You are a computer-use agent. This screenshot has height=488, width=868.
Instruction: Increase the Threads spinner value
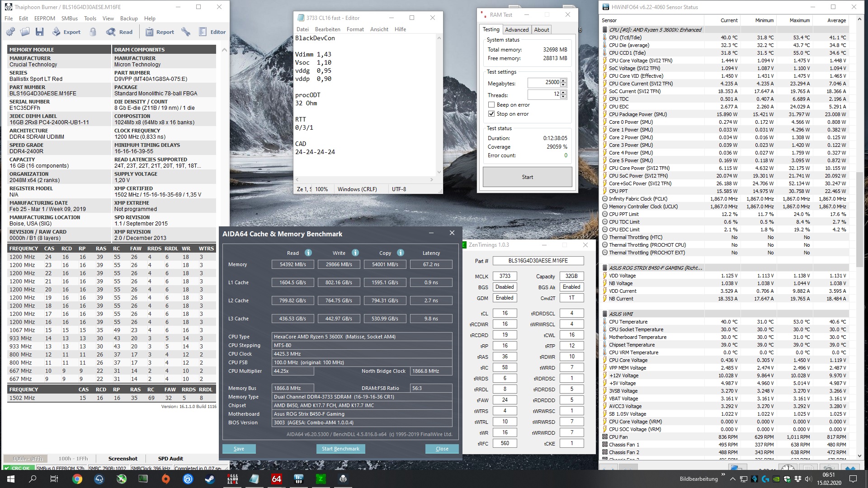coord(563,93)
